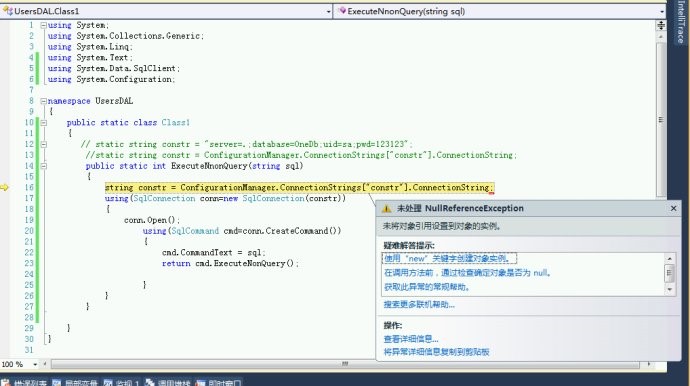
Task: Click the line "using System.Configuration;"
Action: (111, 80)
